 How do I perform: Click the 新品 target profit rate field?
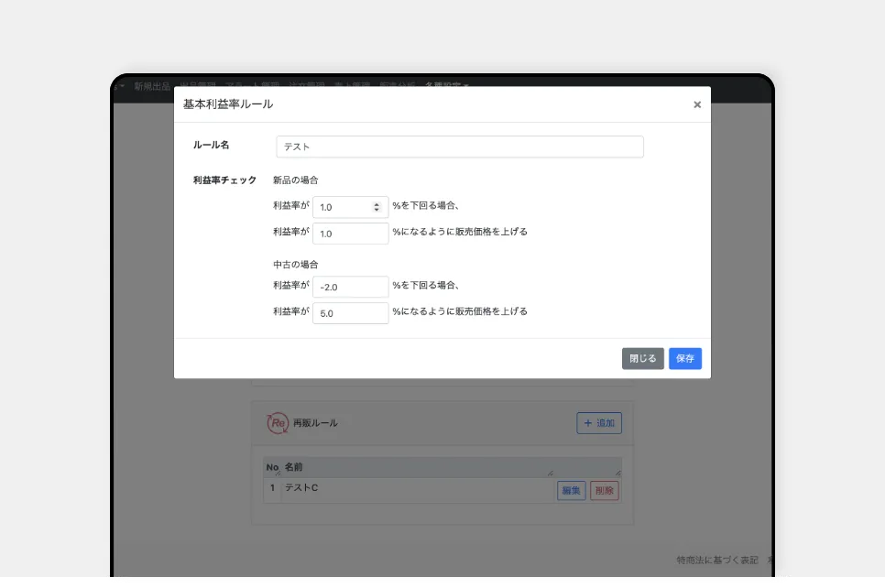coord(350,234)
